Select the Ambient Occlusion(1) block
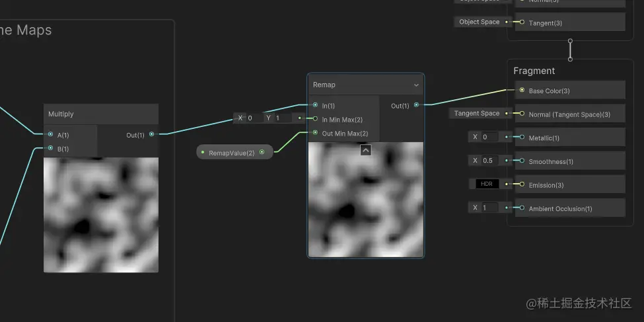 pyautogui.click(x=570, y=208)
